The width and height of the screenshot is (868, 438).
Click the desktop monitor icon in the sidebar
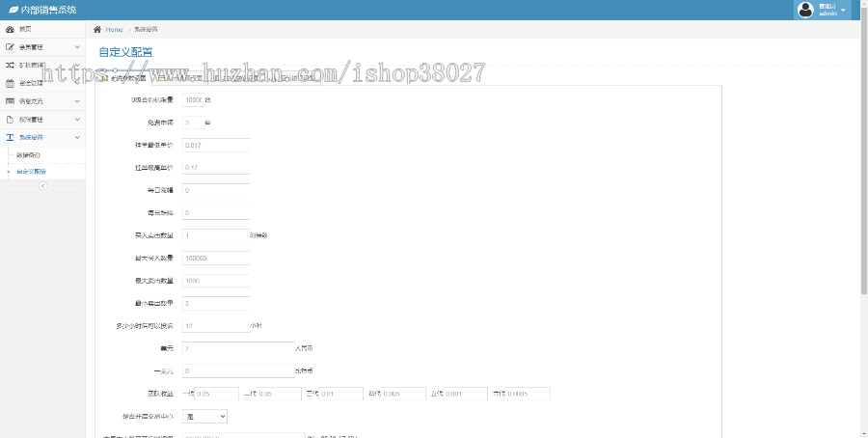(10, 101)
